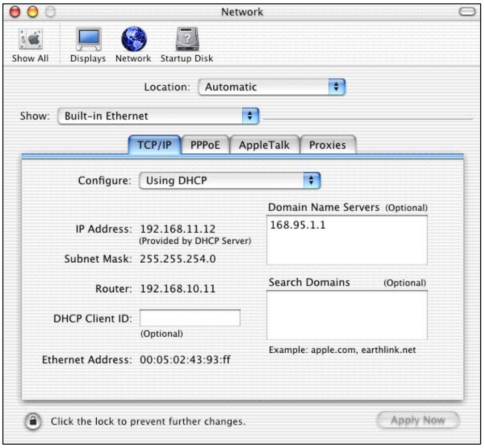Viewport: 485px width, 448px height.
Task: Click the subnet mask 255.255.254.0
Action: (178, 259)
